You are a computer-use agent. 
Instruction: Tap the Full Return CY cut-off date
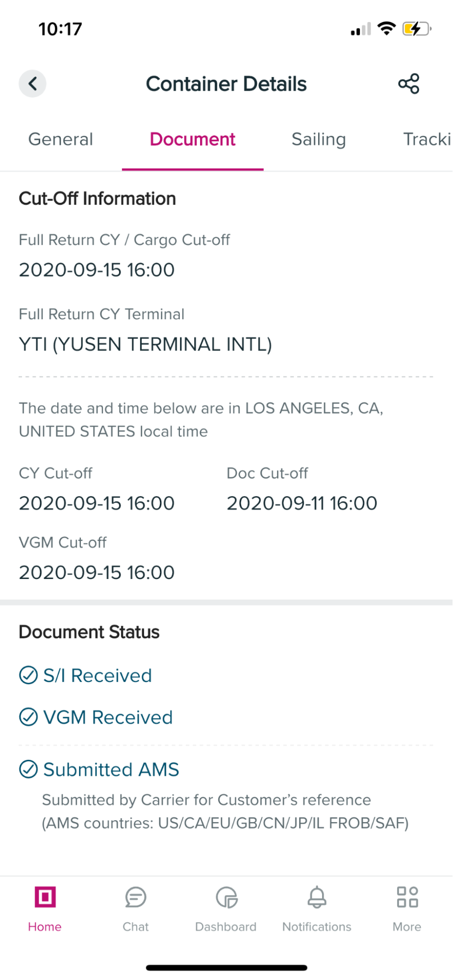(97, 270)
